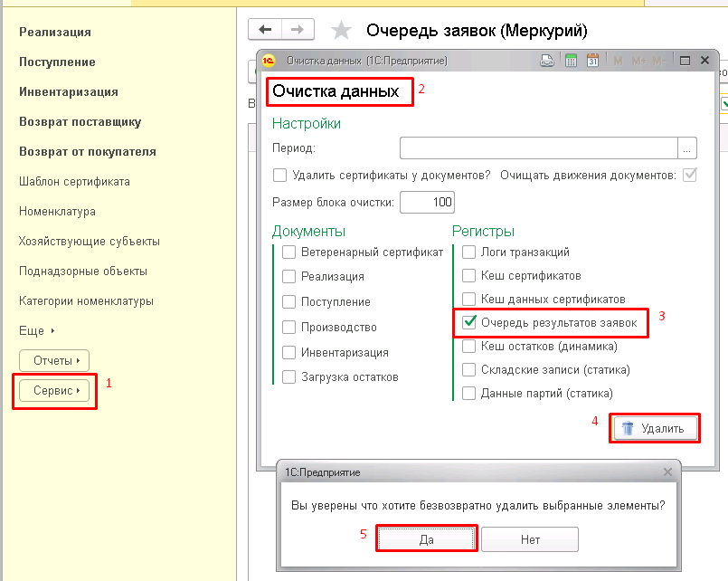The width and height of the screenshot is (728, 581).
Task: Click the M+ memory add button
Action: pyautogui.click(x=638, y=61)
